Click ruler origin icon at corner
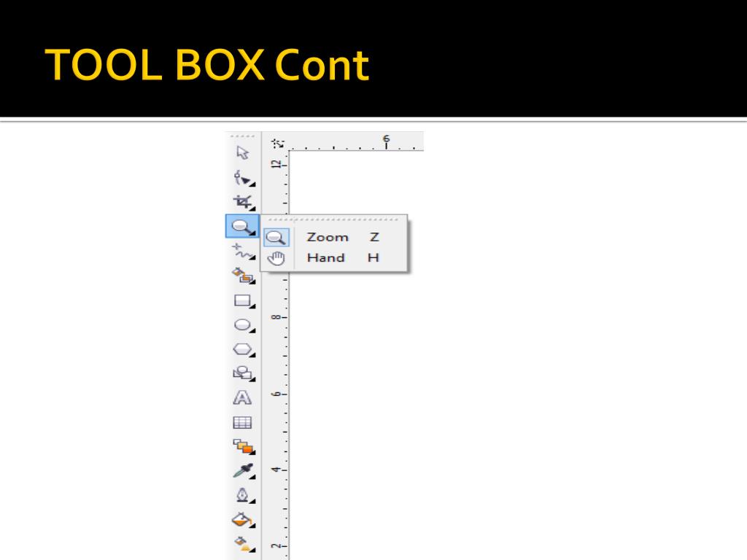 pos(278,143)
